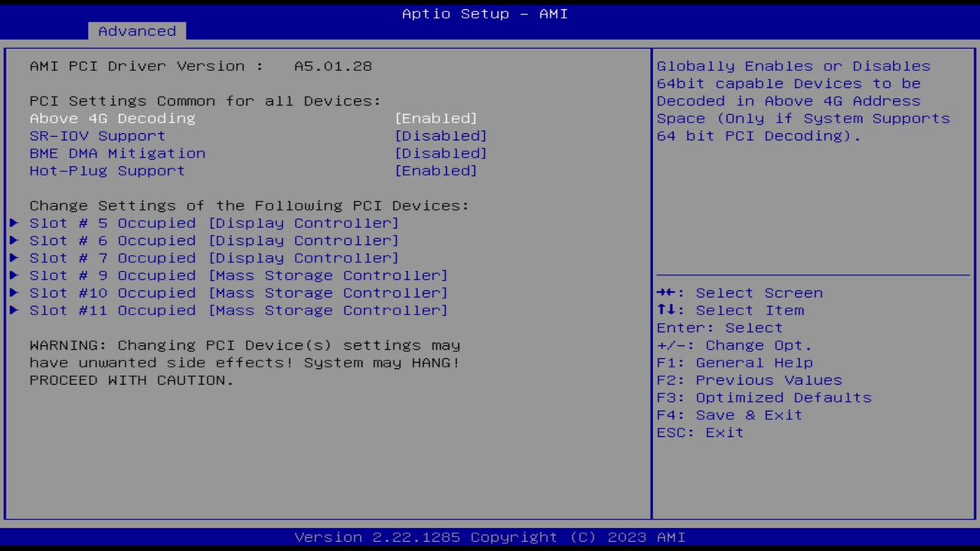Click the 'Aptio Setup - AMI' title

[x=485, y=14]
